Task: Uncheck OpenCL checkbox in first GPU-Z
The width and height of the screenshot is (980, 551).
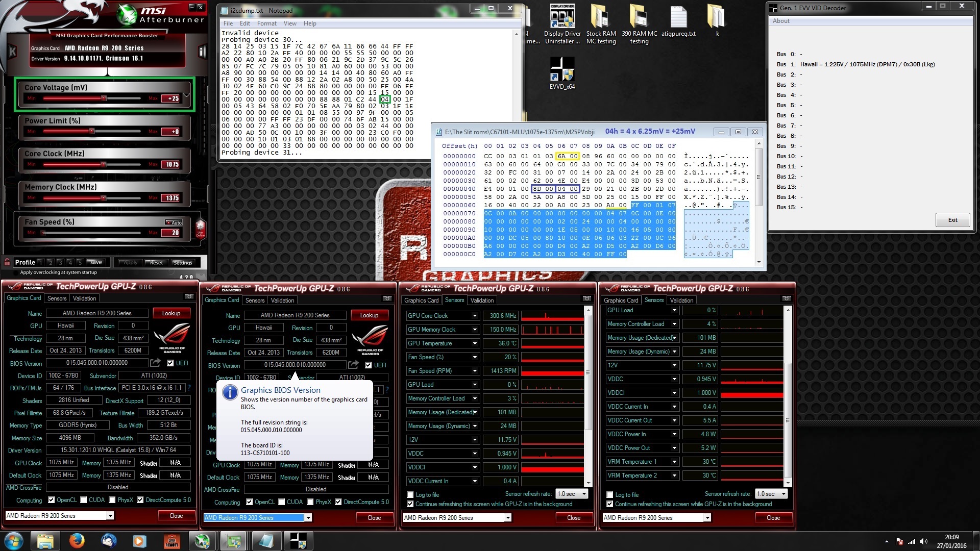Action: click(51, 500)
